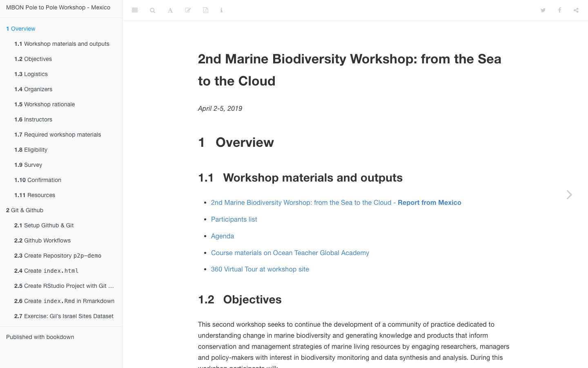Open the share options icon

576,10
